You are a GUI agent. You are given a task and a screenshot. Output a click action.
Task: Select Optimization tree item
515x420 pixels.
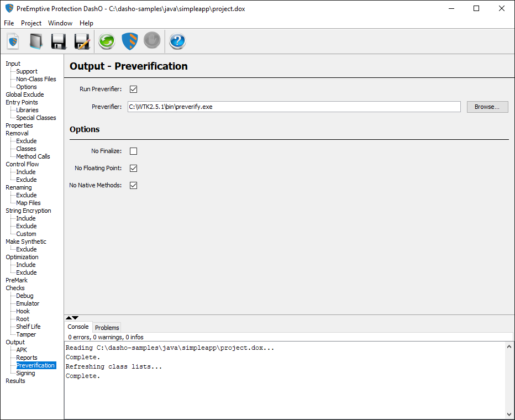[22, 257]
